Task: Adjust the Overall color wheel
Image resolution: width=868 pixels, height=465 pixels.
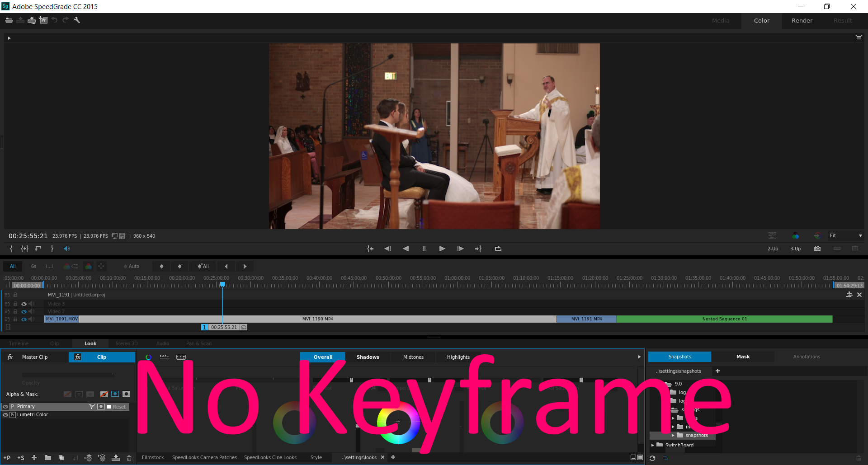Action: [x=398, y=422]
